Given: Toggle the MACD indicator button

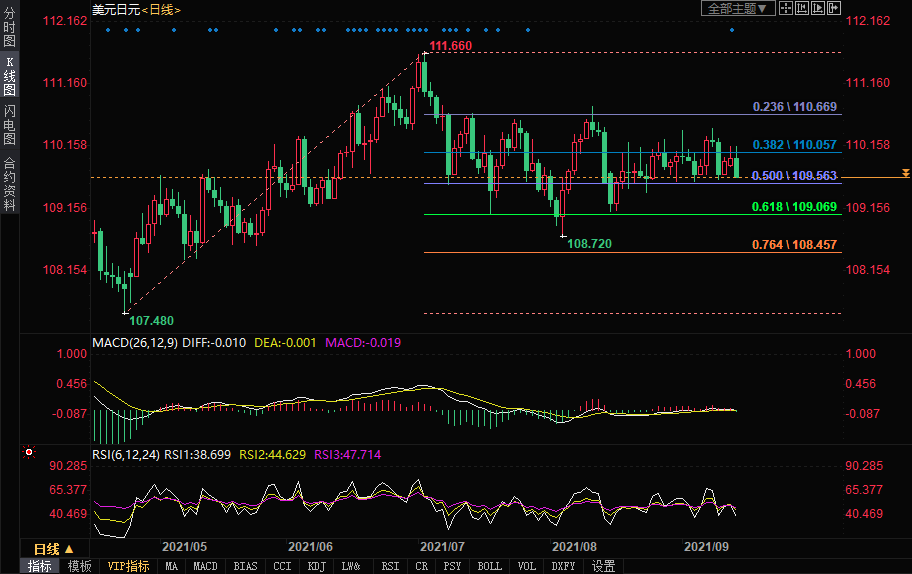Looking at the screenshot, I should click(205, 566).
